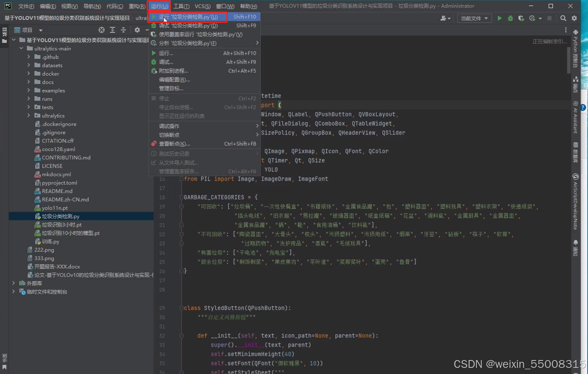588x374 pixels.
Task: Choose 编辑配置(R)... menu item
Action: 204,80
